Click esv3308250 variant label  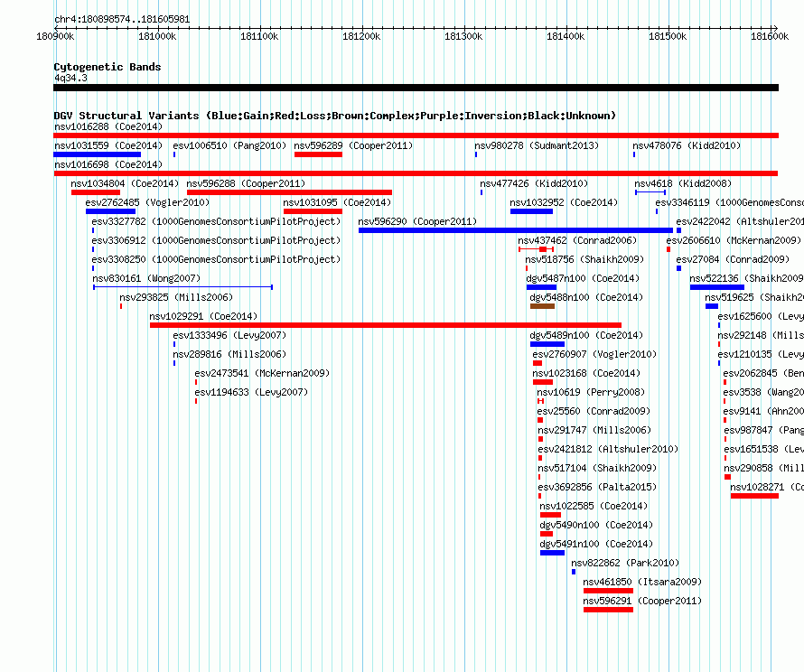coord(217,259)
